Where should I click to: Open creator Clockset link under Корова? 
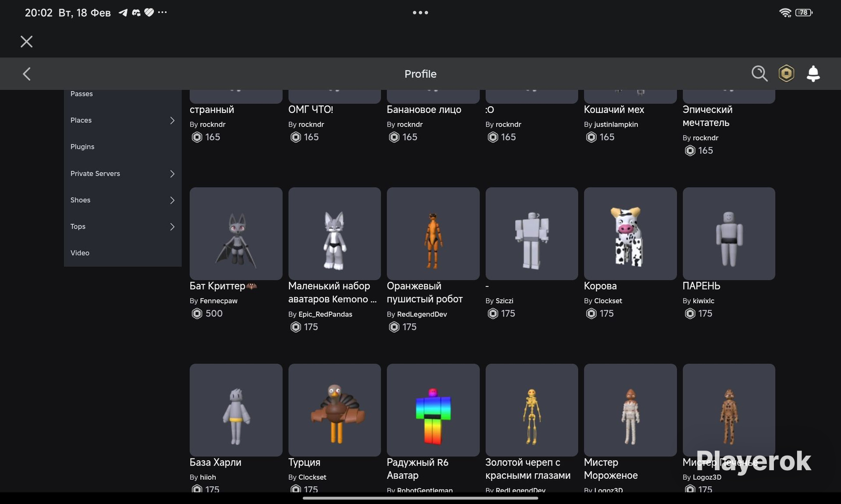click(608, 301)
